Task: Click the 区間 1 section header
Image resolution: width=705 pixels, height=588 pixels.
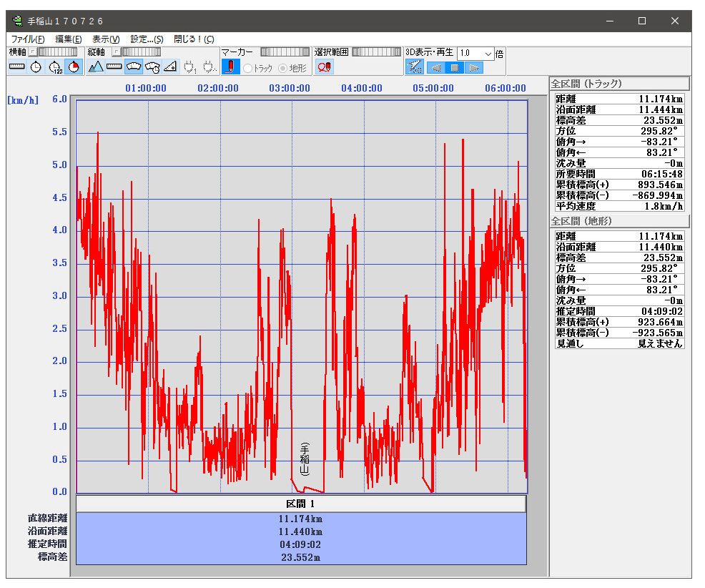Action: [300, 504]
